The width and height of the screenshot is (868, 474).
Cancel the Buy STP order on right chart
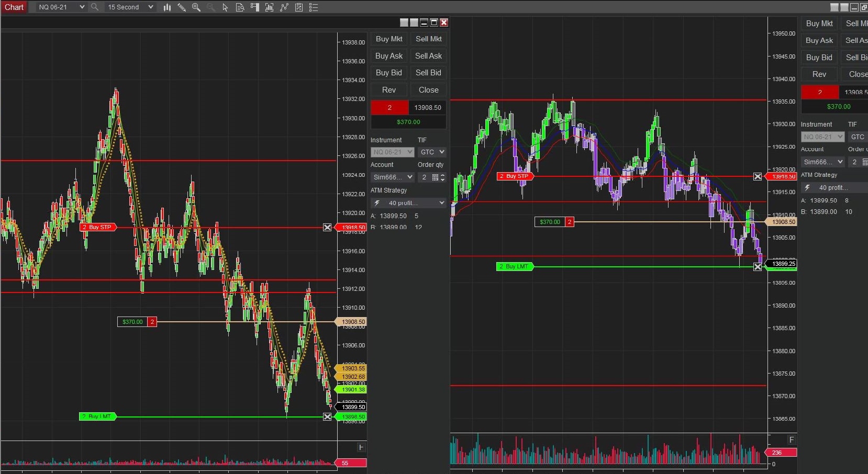coord(758,177)
